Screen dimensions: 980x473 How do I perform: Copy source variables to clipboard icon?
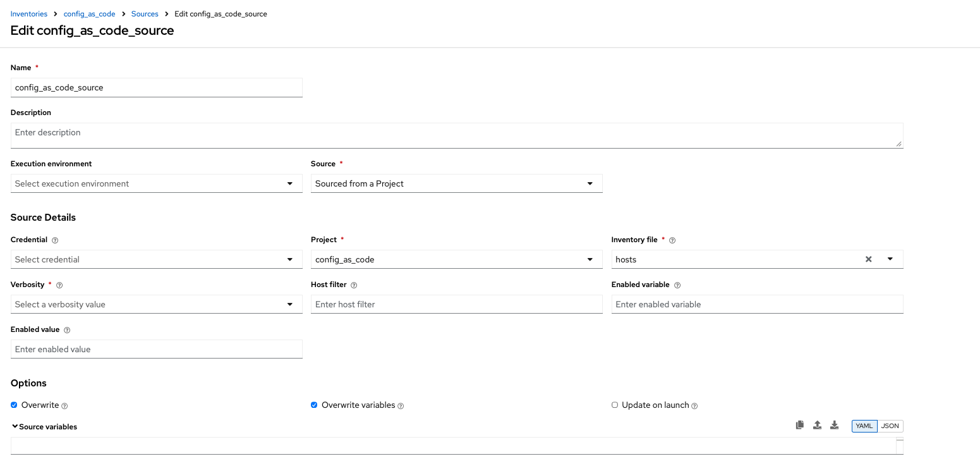pos(799,426)
